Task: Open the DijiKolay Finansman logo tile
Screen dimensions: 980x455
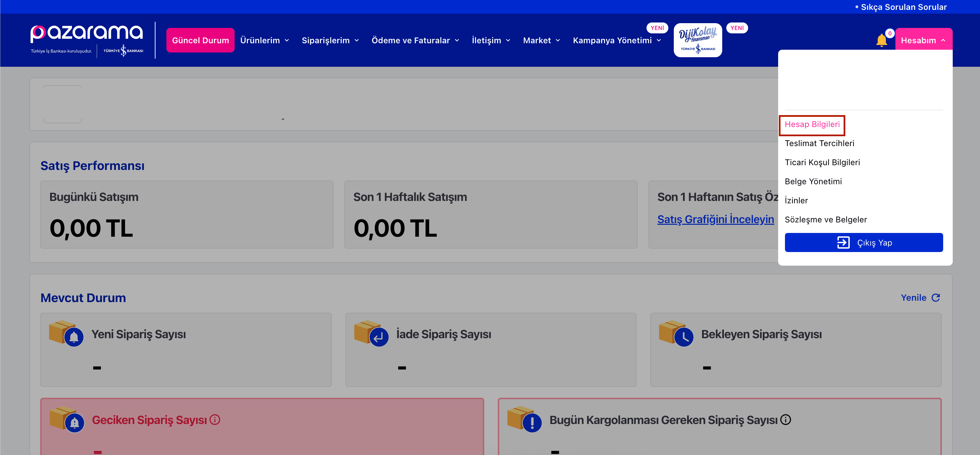Action: 698,40
